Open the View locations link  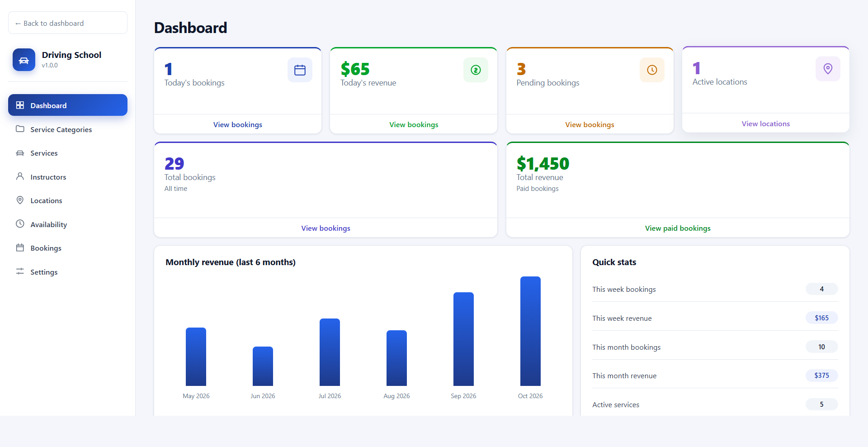coord(766,124)
